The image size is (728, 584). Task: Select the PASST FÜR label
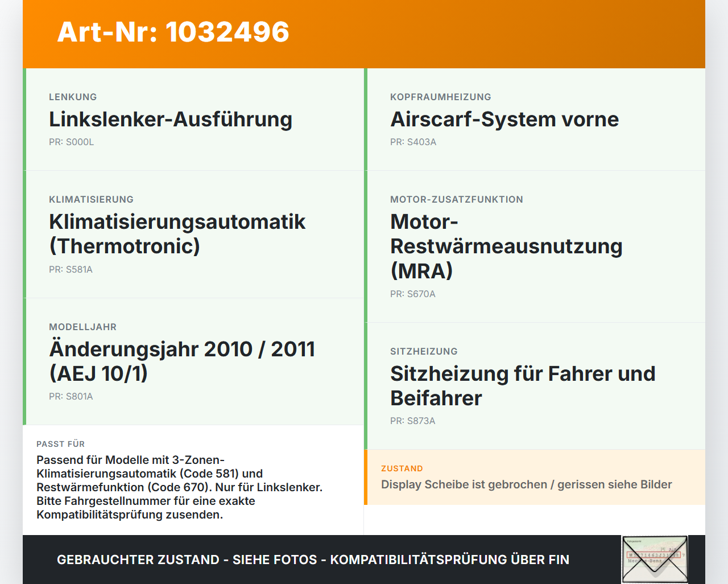click(60, 445)
